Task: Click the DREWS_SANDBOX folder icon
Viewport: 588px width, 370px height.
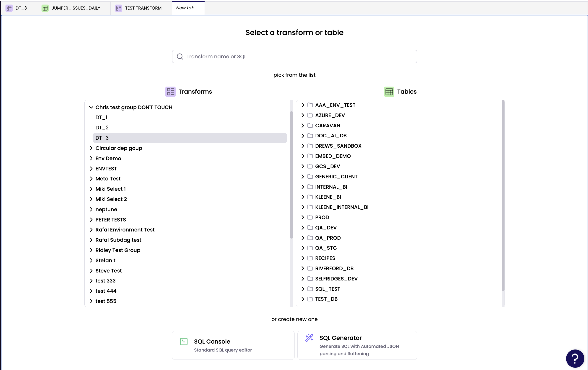Action: pyautogui.click(x=310, y=146)
